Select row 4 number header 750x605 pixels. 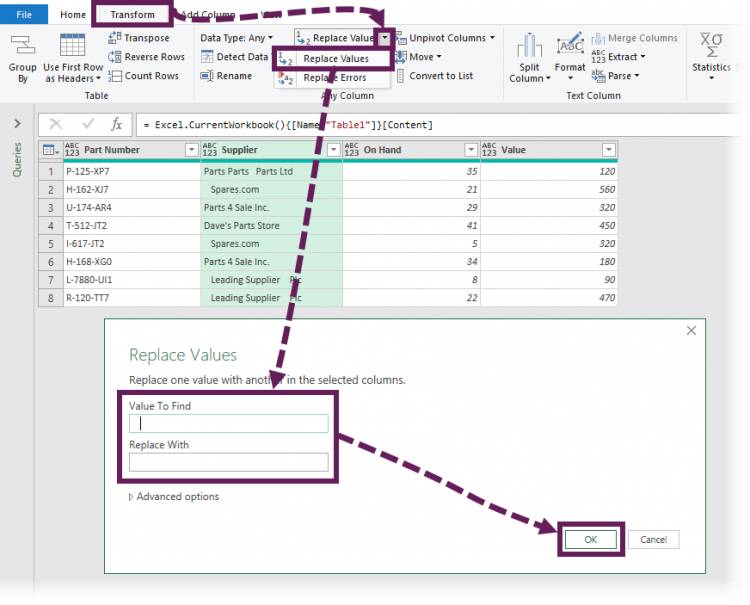[51, 226]
